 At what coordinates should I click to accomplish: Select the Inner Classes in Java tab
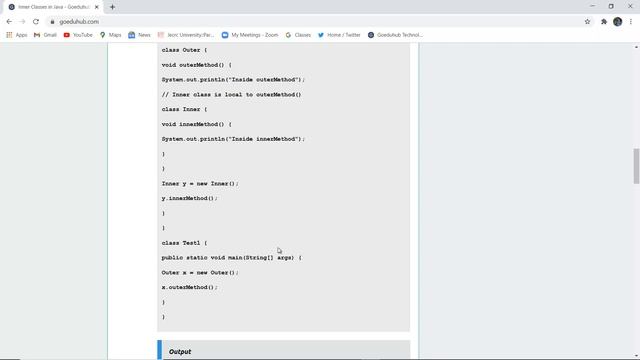(x=53, y=7)
